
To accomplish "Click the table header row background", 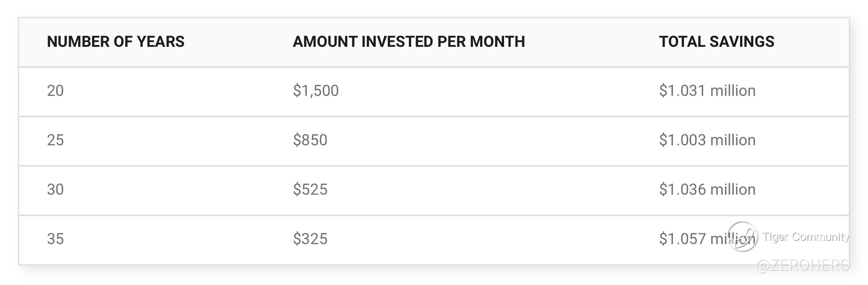I will (x=434, y=42).
